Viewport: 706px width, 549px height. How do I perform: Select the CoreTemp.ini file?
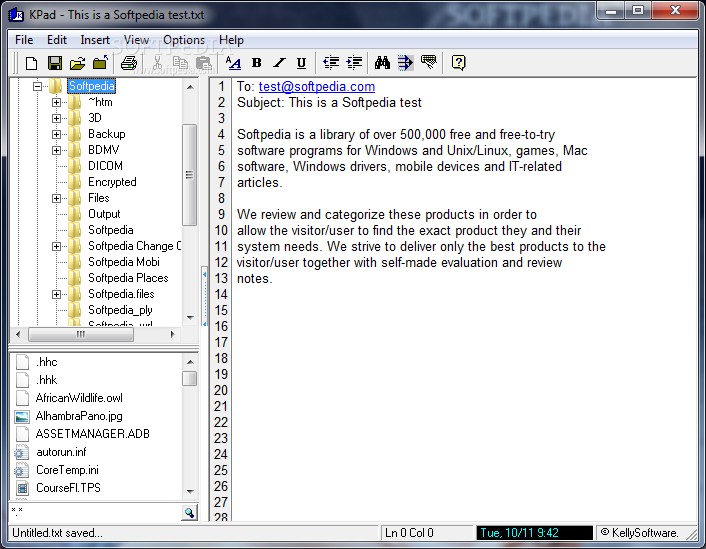coord(67,470)
